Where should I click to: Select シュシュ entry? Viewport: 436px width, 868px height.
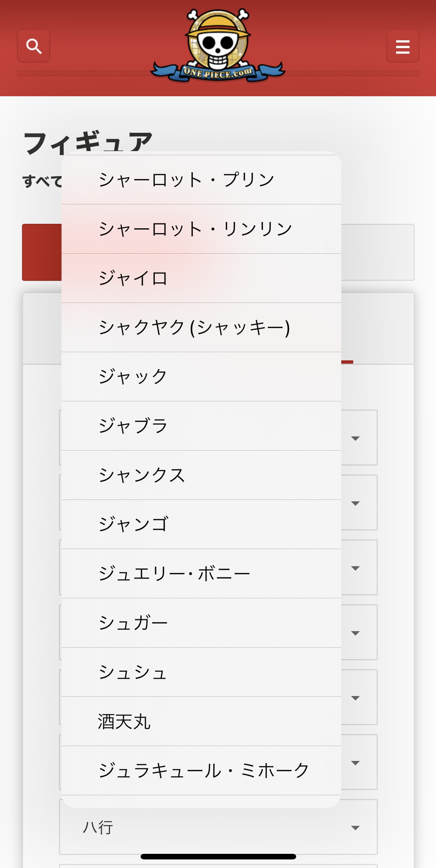201,672
